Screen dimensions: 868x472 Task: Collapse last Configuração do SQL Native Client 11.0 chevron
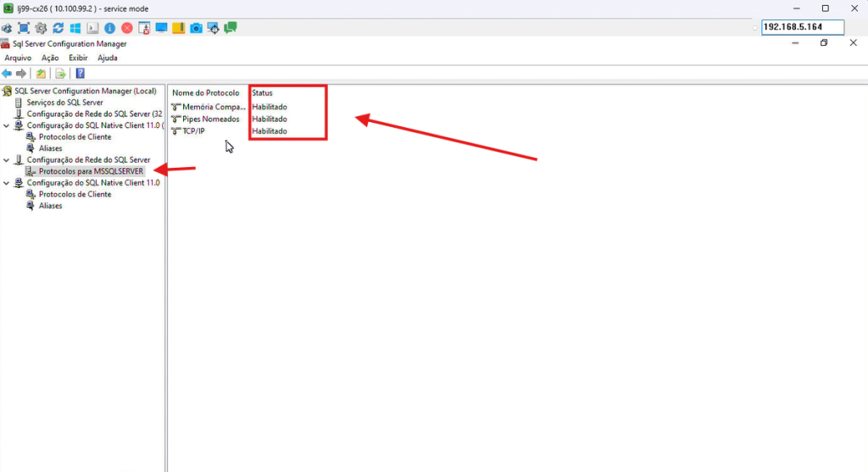(7, 182)
